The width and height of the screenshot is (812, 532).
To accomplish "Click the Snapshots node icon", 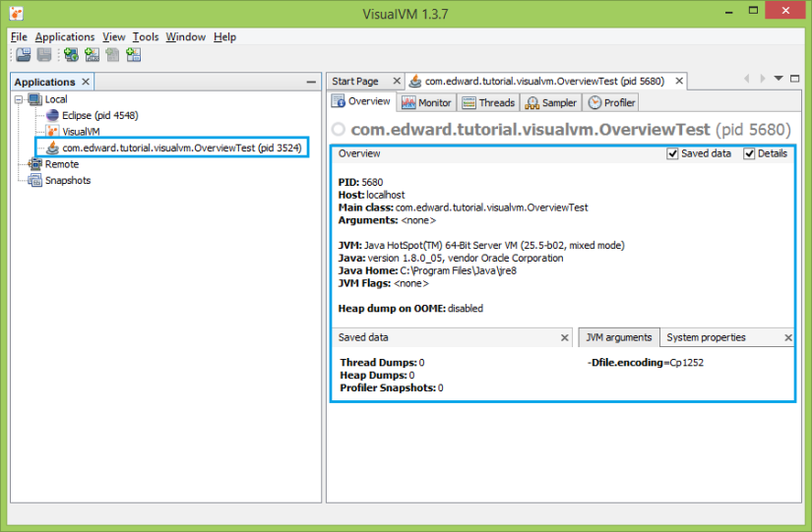I will (35, 180).
